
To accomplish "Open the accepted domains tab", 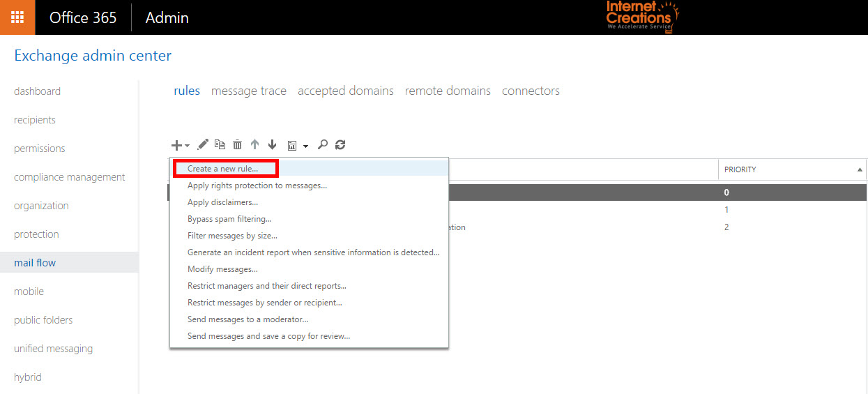I will pyautogui.click(x=346, y=91).
